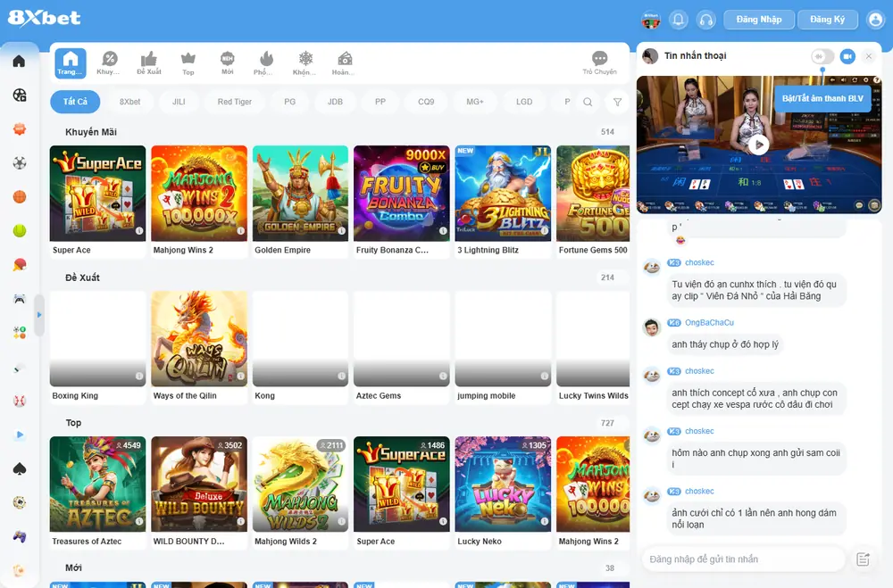Select the table tennis paddle sidebar icon

(x=20, y=265)
